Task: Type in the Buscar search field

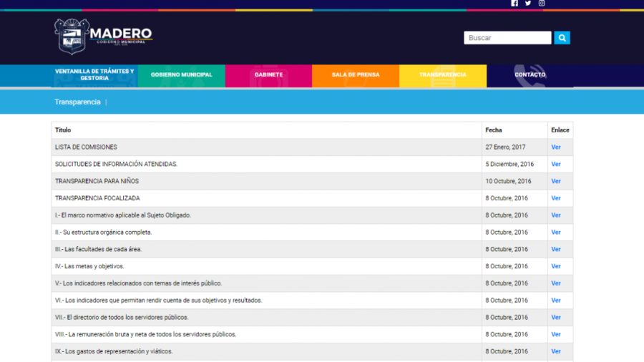Action: click(507, 38)
